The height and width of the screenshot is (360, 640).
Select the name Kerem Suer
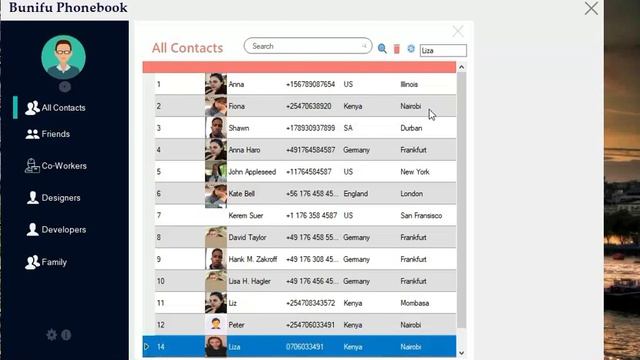(246, 216)
